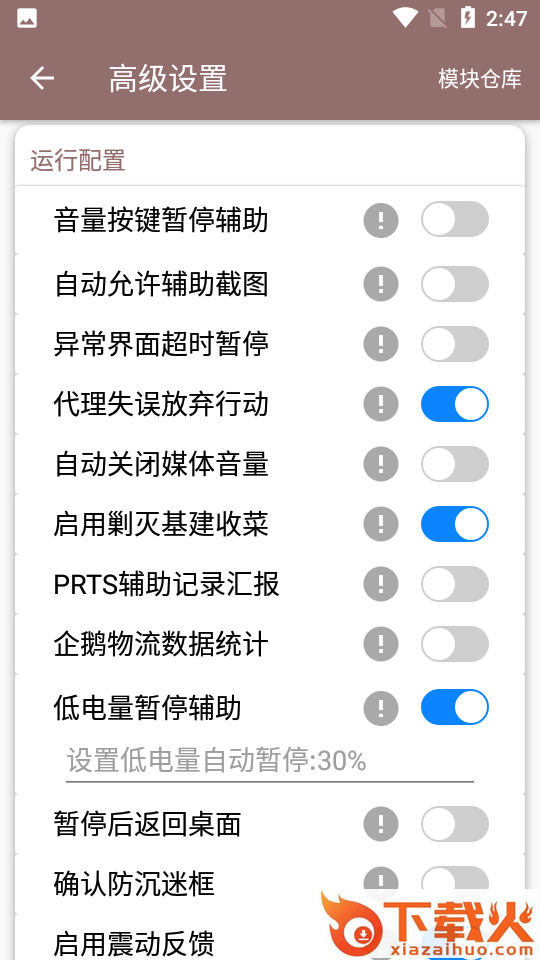The height and width of the screenshot is (960, 540).
Task: Tap info icon beside 异常界面超时暂停
Action: tap(381, 343)
